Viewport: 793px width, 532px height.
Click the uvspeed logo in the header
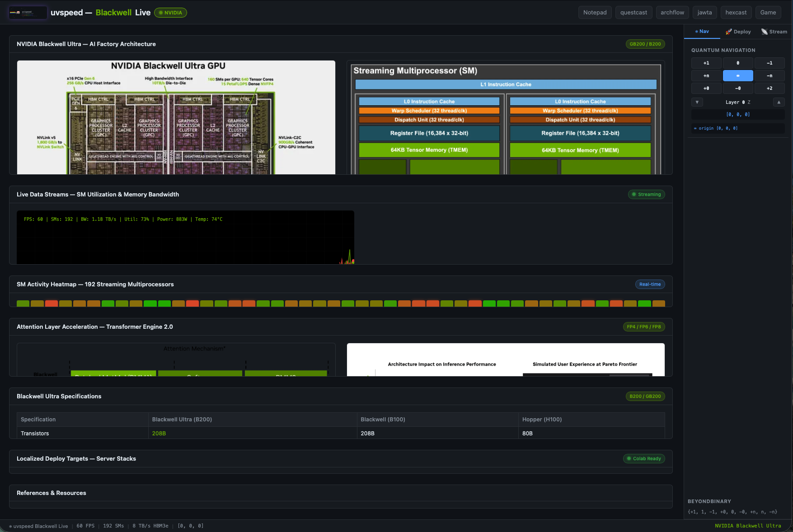click(28, 12)
